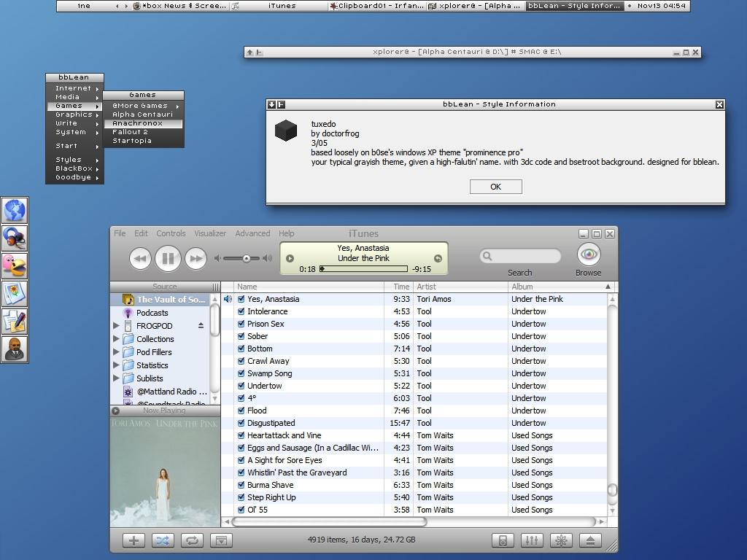Expand the Statistics folder
The height and width of the screenshot is (560, 747).
coord(116,365)
